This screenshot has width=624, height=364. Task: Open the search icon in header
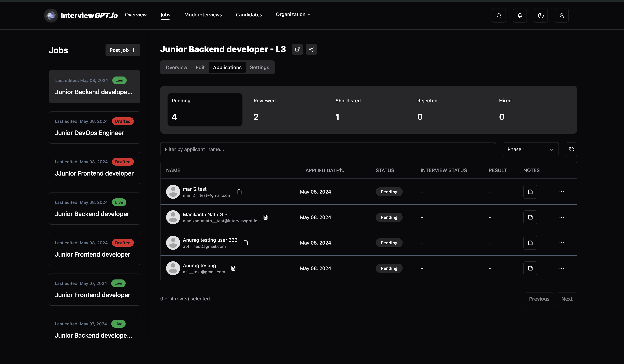[499, 16]
